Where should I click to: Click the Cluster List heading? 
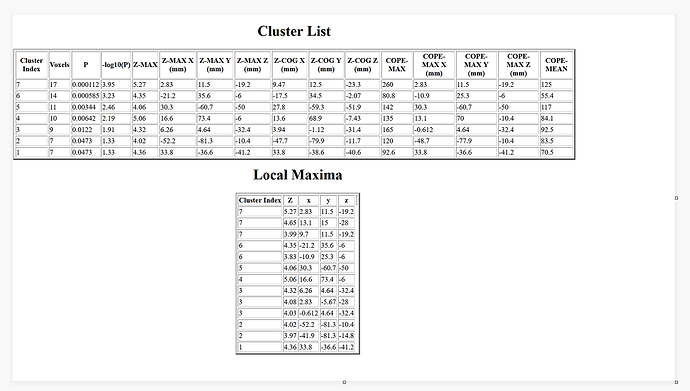(294, 32)
